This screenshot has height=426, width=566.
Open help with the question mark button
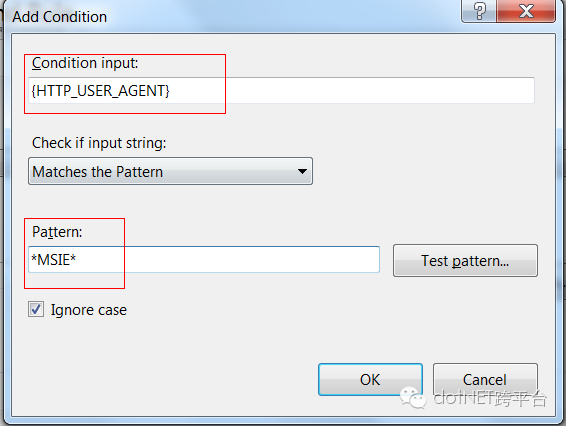pyautogui.click(x=479, y=11)
